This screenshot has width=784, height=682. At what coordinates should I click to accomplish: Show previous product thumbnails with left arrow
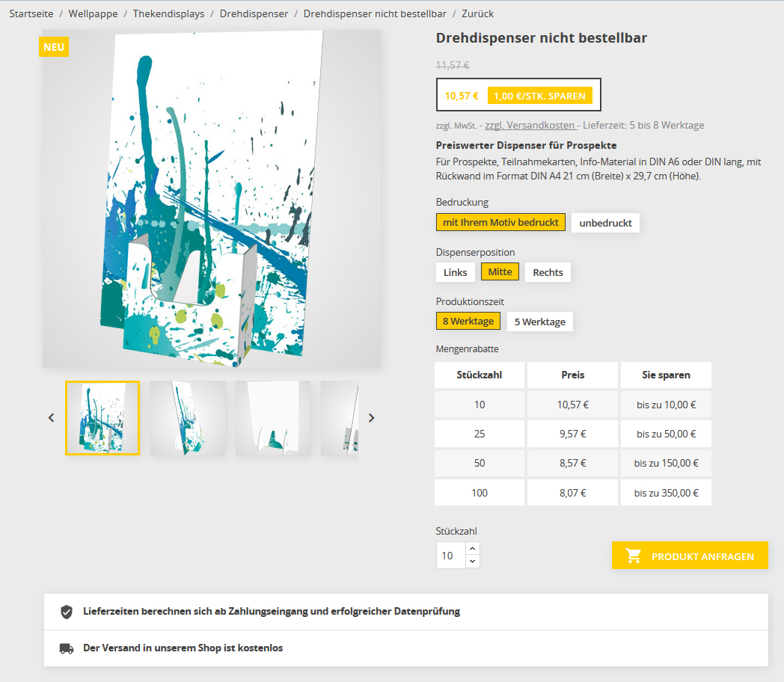tap(51, 418)
